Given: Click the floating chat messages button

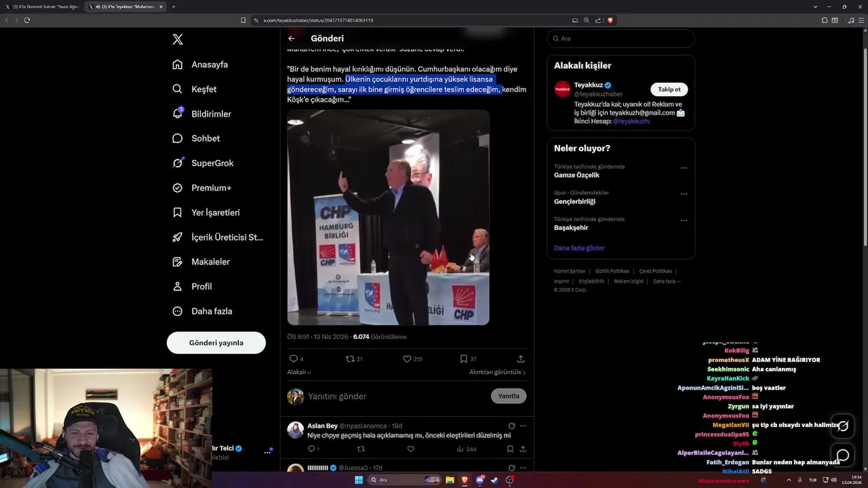Looking at the screenshot, I should 843,455.
